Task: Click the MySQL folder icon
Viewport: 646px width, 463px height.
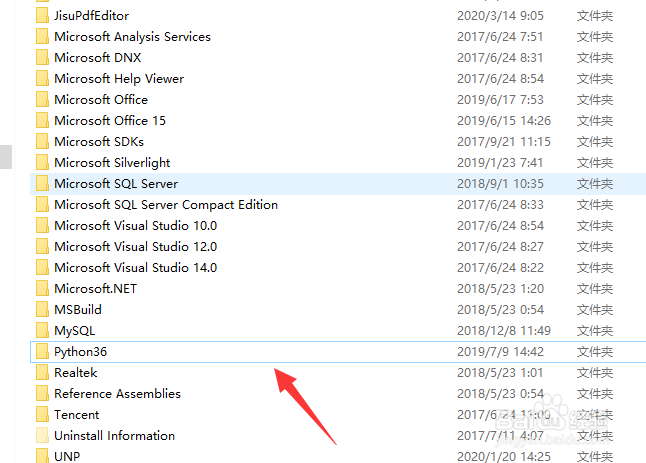Action: pyautogui.click(x=42, y=331)
